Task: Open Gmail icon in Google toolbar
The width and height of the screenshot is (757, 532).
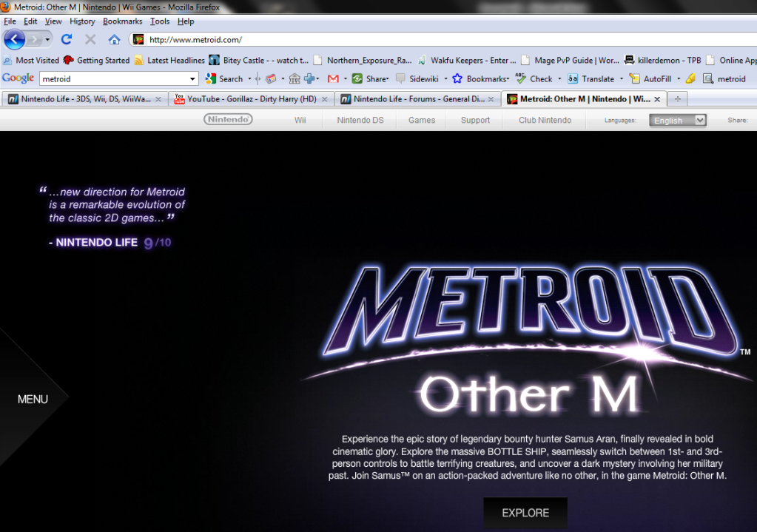Action: pyautogui.click(x=333, y=78)
